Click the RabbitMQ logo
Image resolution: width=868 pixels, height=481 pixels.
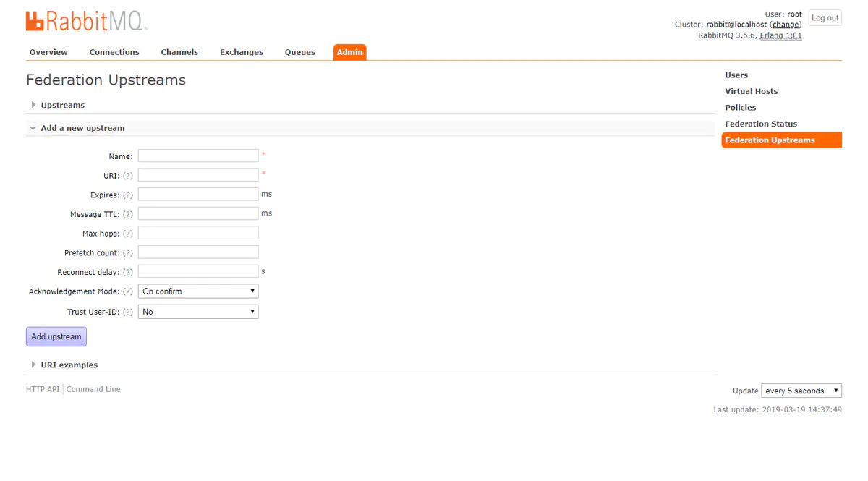click(87, 21)
